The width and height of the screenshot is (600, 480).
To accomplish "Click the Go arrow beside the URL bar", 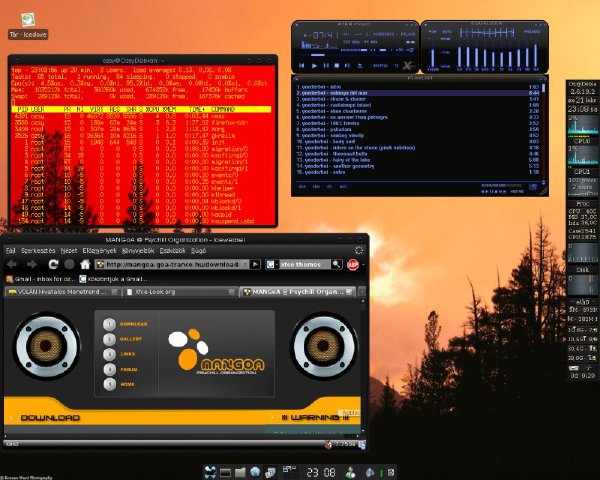I will tap(255, 264).
